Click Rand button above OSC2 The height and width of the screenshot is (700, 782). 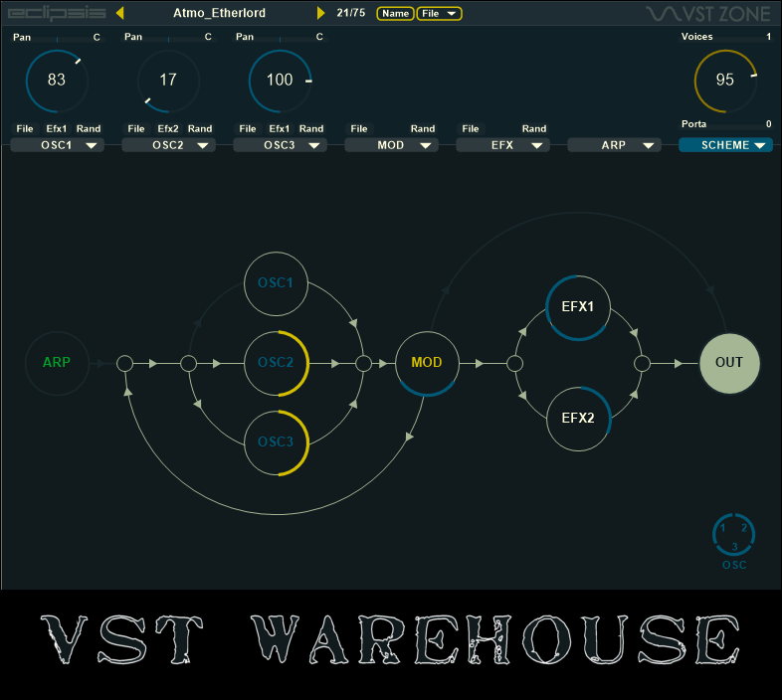click(x=200, y=129)
